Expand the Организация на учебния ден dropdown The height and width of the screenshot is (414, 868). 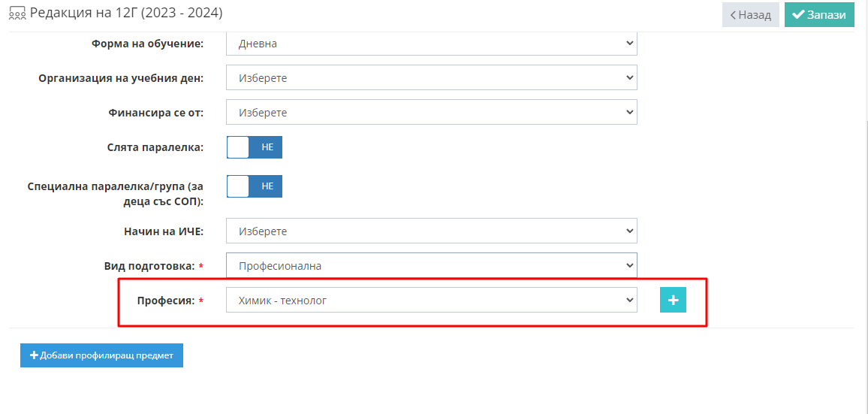(431, 78)
